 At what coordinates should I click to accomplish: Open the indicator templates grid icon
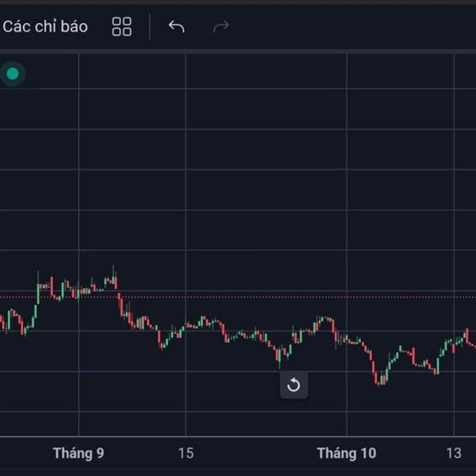[121, 26]
